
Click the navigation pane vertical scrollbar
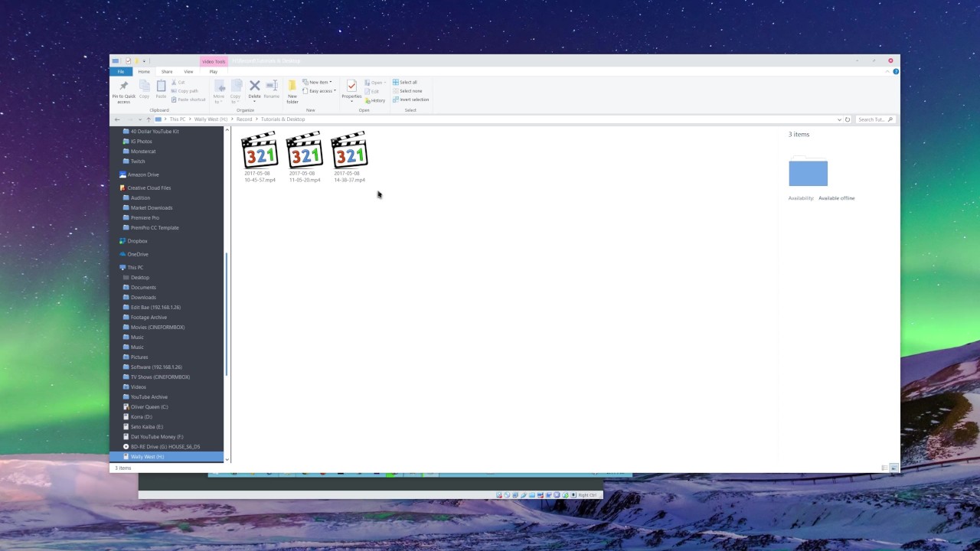pyautogui.click(x=227, y=314)
